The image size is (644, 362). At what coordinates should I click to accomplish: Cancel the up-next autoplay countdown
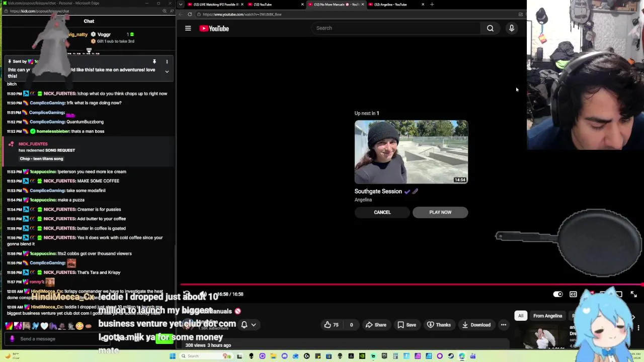(x=382, y=212)
